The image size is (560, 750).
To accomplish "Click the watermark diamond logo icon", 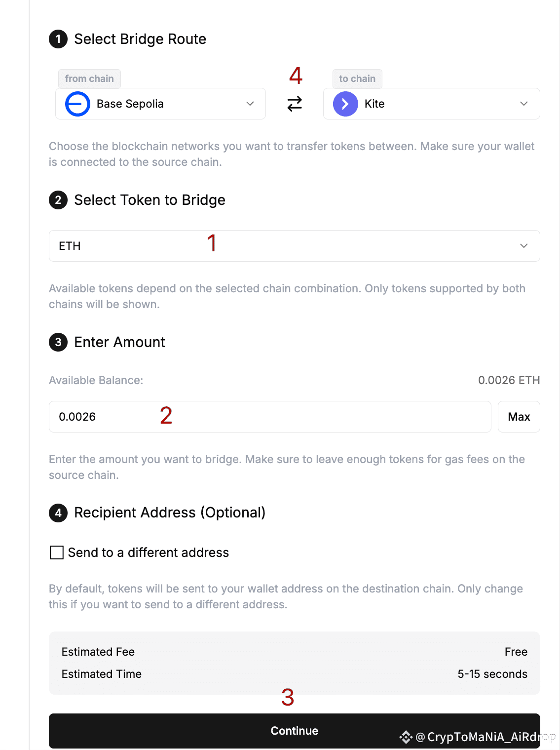I will (406, 737).
